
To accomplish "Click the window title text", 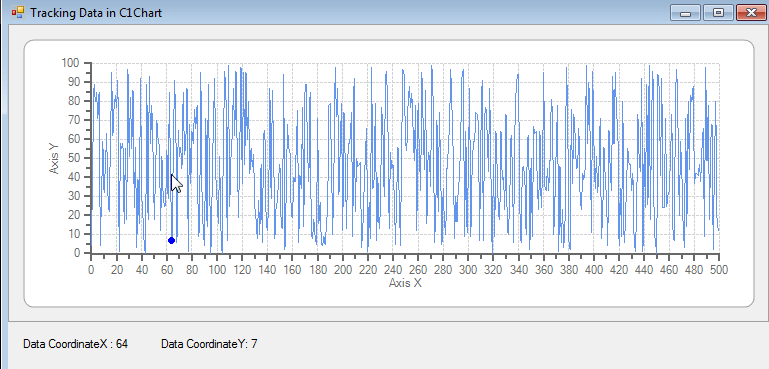I will 96,12.
